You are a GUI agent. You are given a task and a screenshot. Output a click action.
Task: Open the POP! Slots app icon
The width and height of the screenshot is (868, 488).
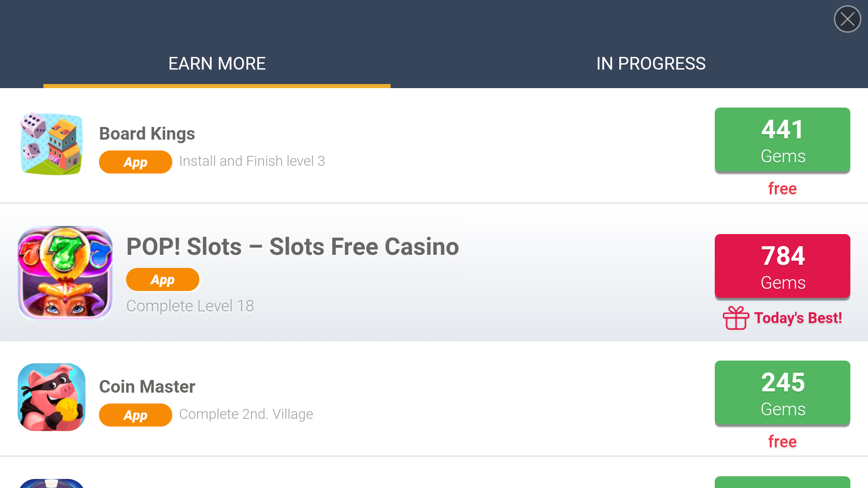65,273
